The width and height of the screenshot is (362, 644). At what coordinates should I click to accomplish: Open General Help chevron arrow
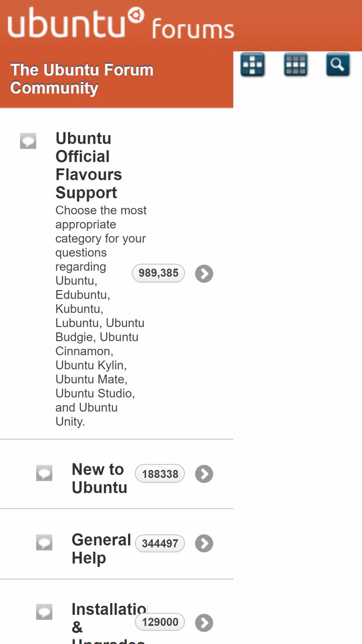coord(204,543)
